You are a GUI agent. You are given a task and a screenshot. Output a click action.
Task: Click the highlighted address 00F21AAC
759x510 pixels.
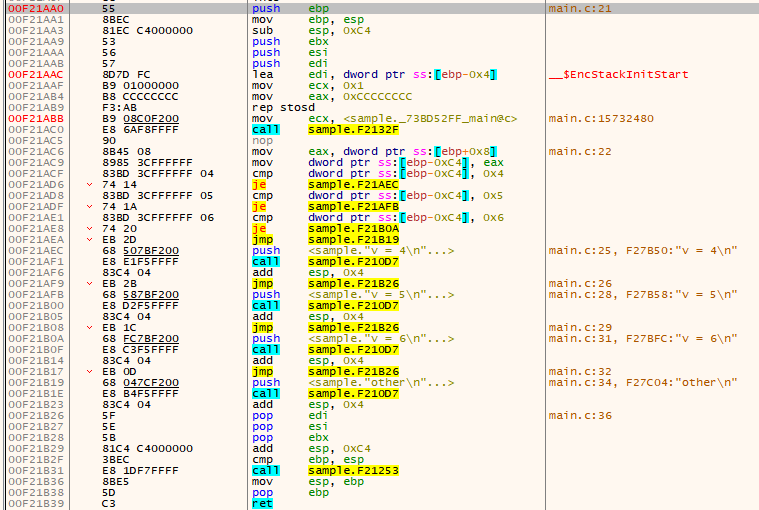tap(28, 75)
